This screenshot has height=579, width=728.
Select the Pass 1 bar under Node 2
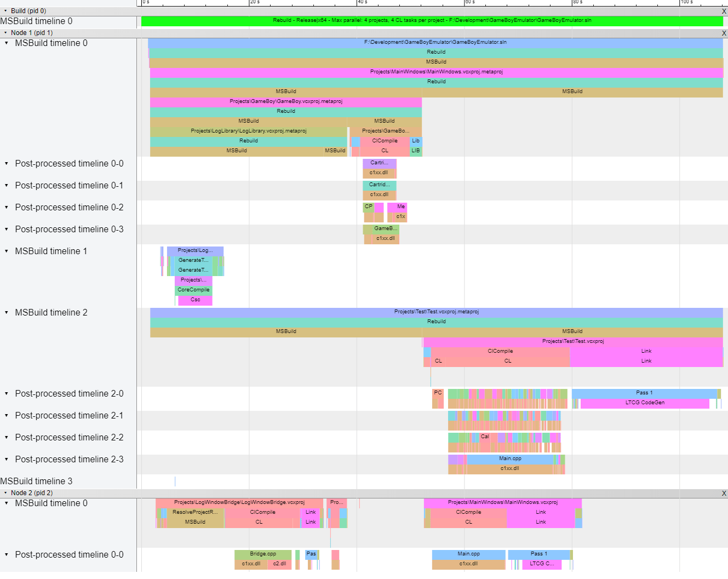[539, 554]
